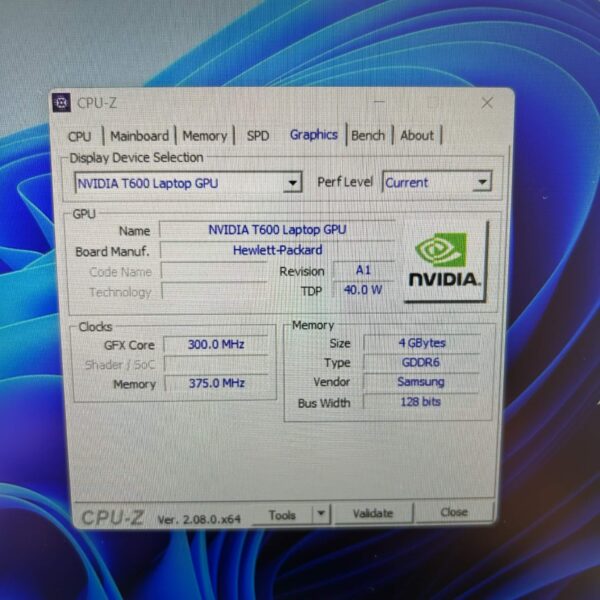600x600 pixels.
Task: Select the Graphics tab
Action: [x=314, y=135]
